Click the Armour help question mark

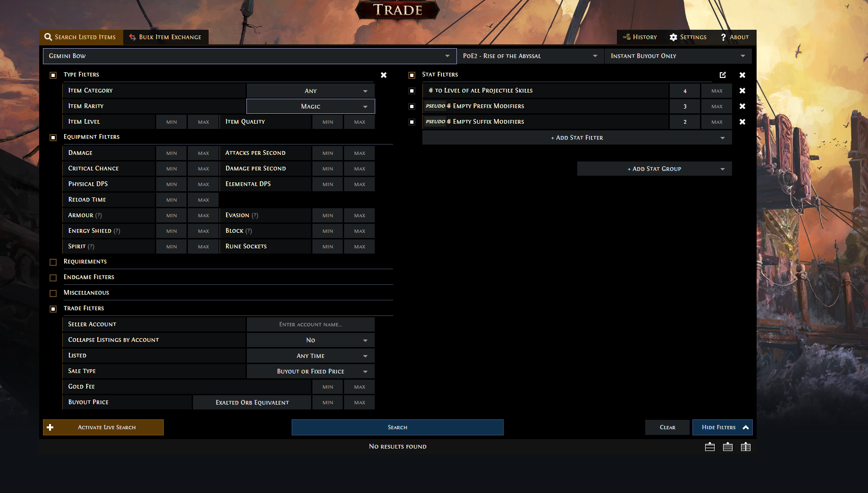pos(99,215)
